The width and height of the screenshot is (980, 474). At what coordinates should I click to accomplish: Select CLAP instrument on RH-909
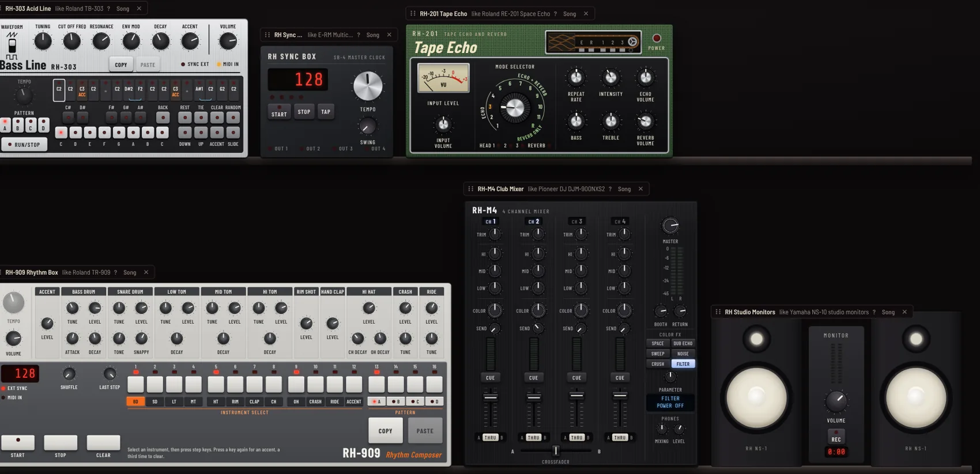[x=254, y=402]
